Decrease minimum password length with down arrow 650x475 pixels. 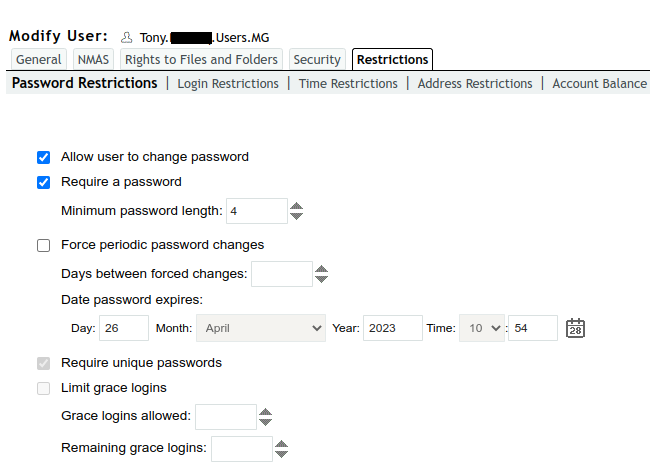(296, 216)
